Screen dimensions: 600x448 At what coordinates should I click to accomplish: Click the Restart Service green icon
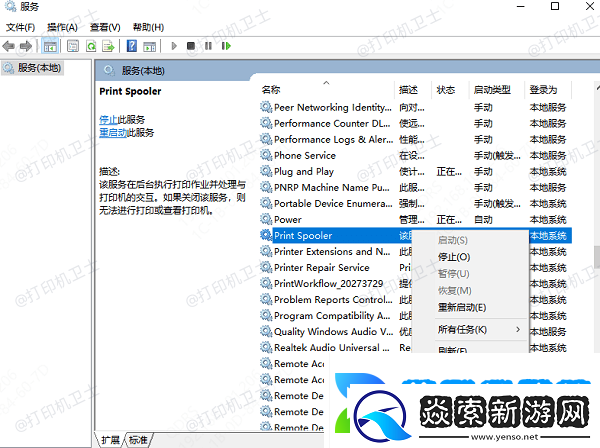[x=226, y=46]
